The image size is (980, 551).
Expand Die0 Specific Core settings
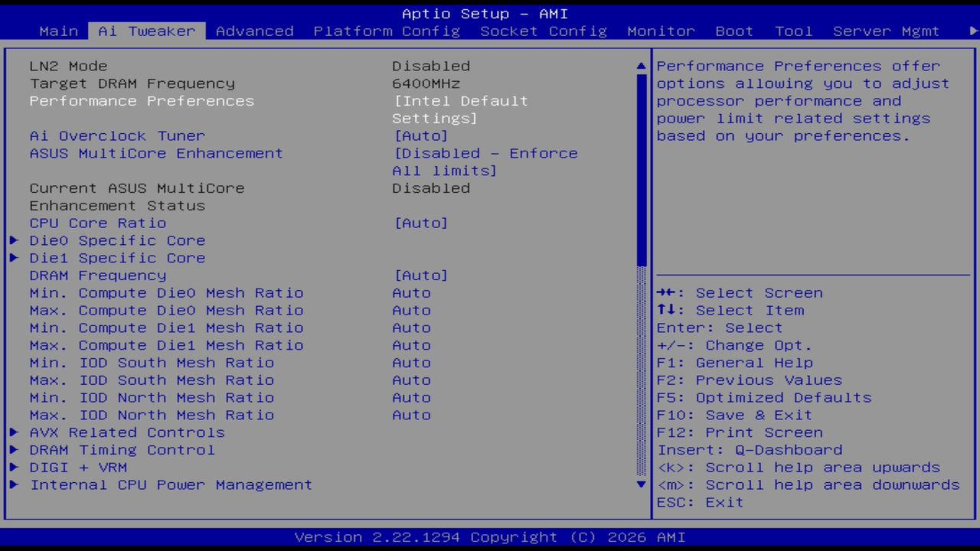tap(117, 240)
